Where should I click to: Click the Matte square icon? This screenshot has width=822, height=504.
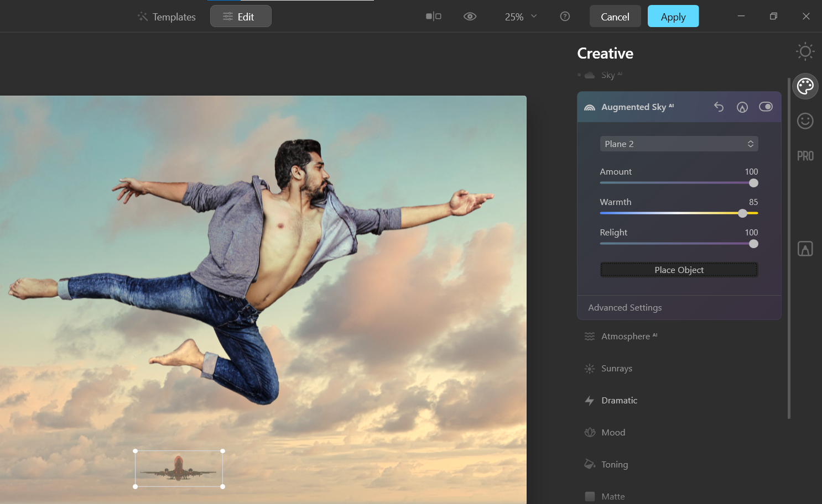(x=590, y=496)
